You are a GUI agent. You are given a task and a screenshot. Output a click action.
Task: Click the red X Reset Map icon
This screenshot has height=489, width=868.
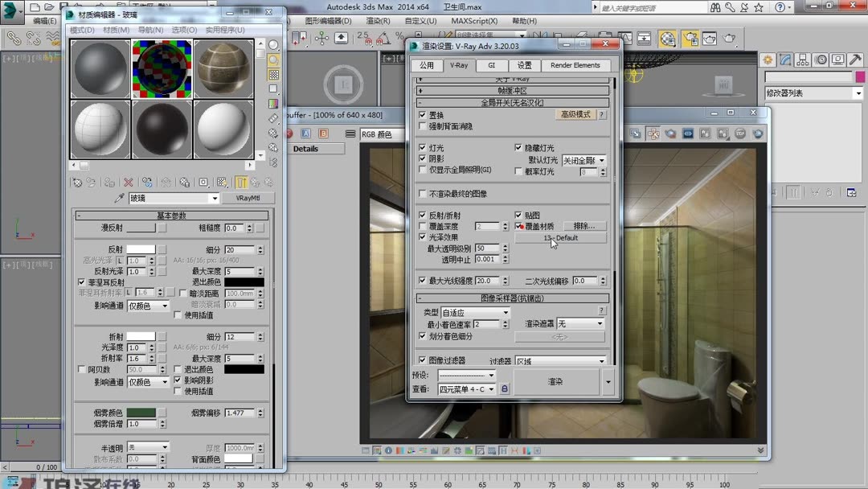point(127,182)
